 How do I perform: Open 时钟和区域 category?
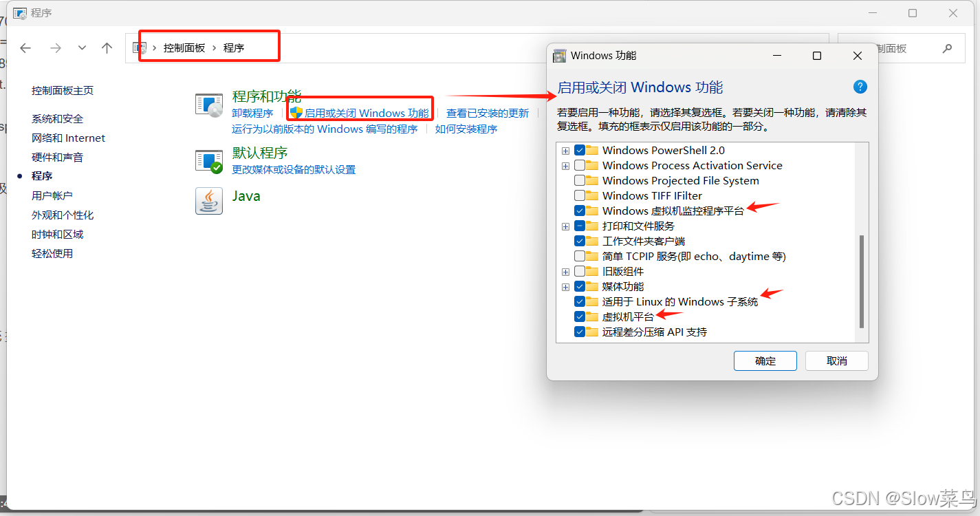point(57,234)
